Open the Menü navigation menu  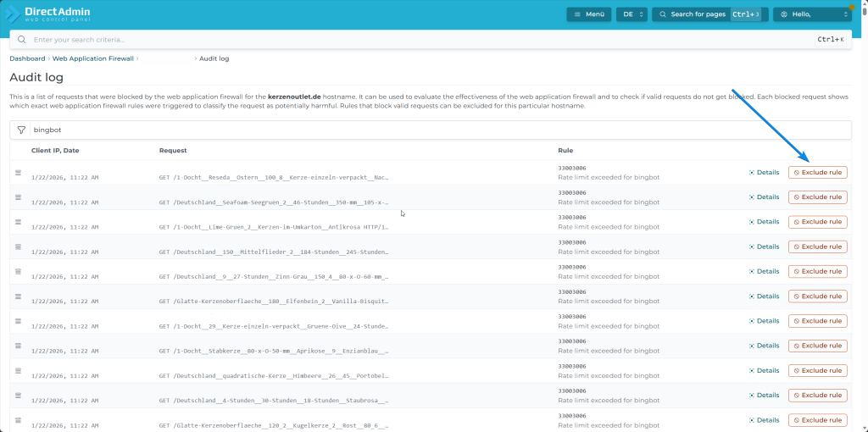pyautogui.click(x=588, y=14)
